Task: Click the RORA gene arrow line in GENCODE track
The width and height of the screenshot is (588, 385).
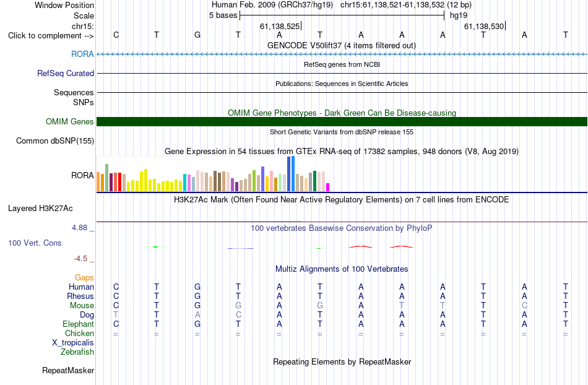Action: click(342, 54)
